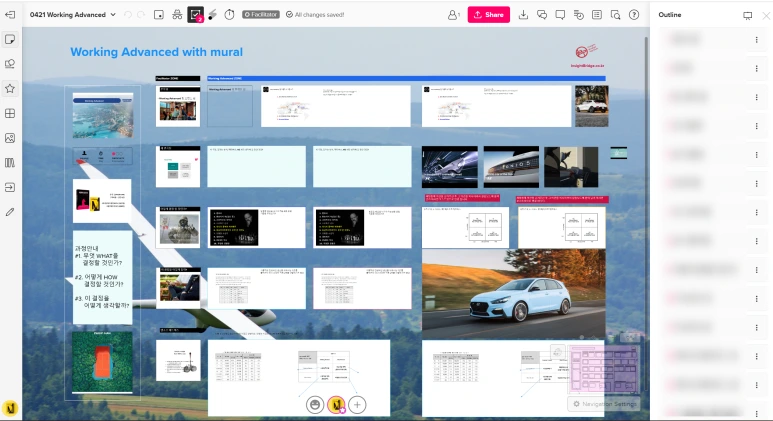Open the images tool in left sidebar
Viewport: 773px width, 421px height.
pyautogui.click(x=10, y=138)
